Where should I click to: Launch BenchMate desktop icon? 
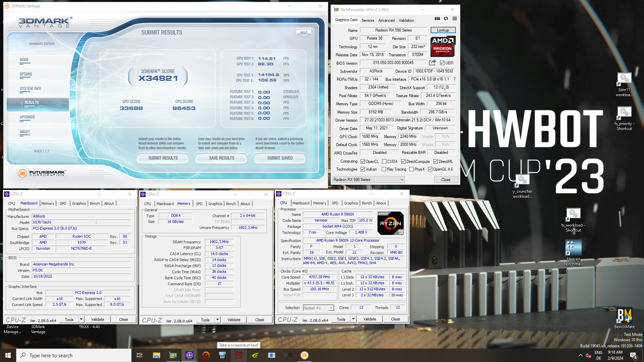[x=624, y=318]
